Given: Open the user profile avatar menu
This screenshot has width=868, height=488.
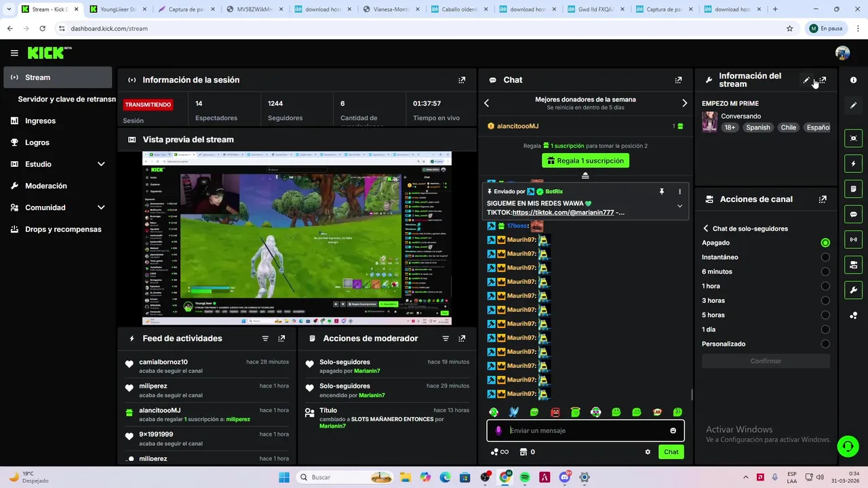Looking at the screenshot, I should click(842, 53).
